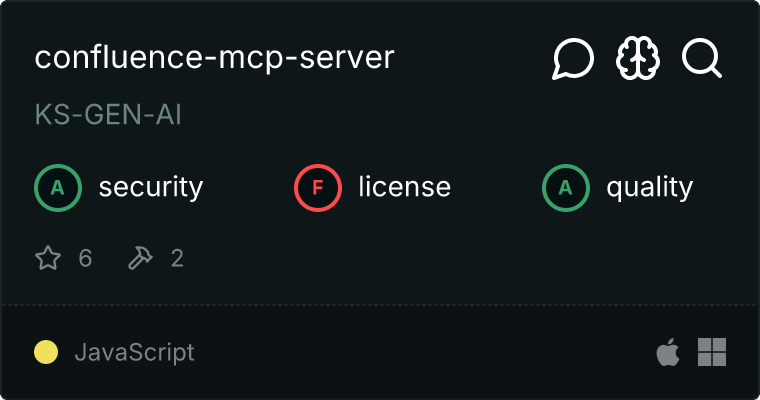Viewport: 760px width, 400px height.
Task: Click the star icon
Action: (48, 259)
